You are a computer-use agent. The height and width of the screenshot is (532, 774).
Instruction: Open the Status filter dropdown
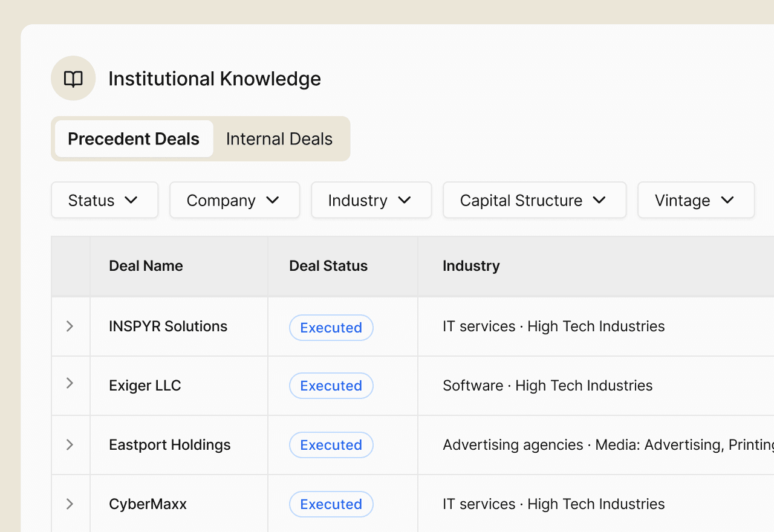click(x=105, y=200)
